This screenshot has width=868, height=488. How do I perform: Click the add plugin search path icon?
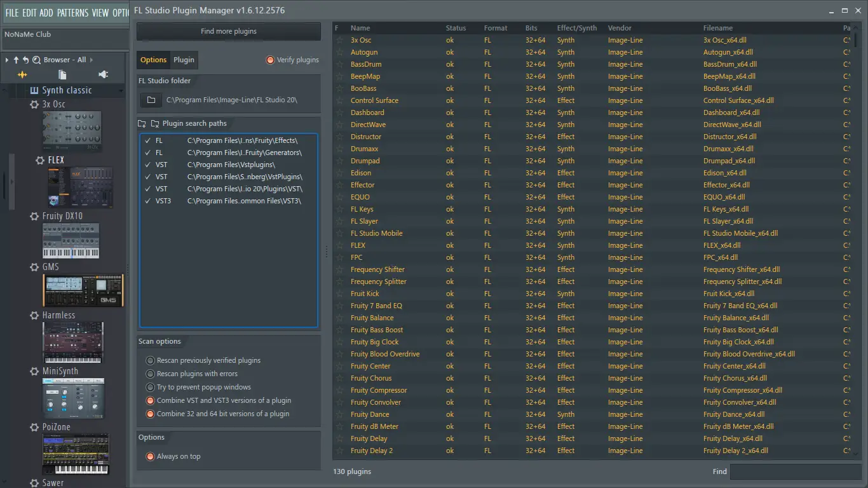[x=143, y=124]
